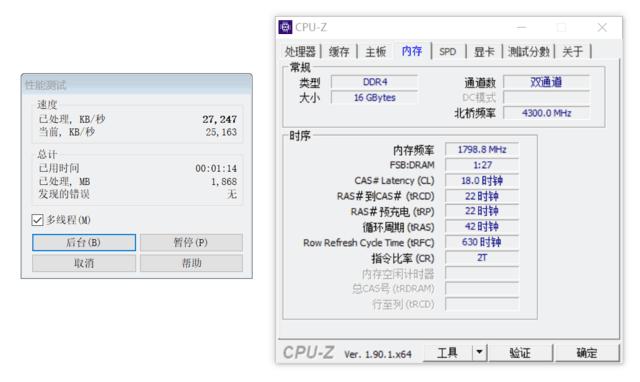640x382 pixels.
Task: Close the CPU-Z window
Action: click(x=602, y=27)
